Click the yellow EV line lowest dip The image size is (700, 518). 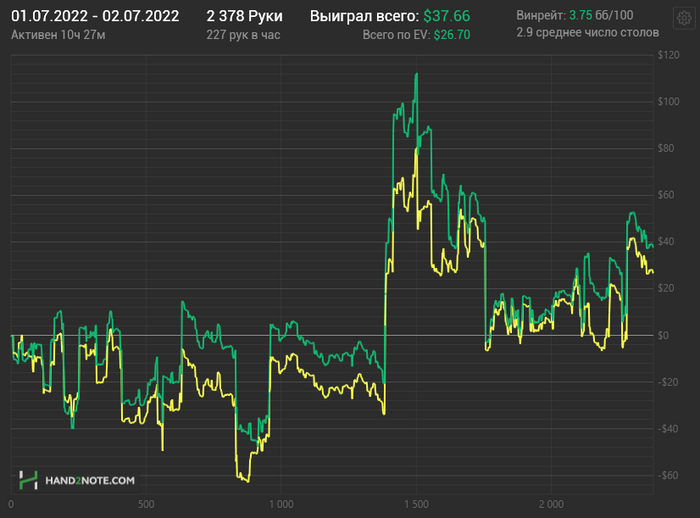click(x=247, y=481)
